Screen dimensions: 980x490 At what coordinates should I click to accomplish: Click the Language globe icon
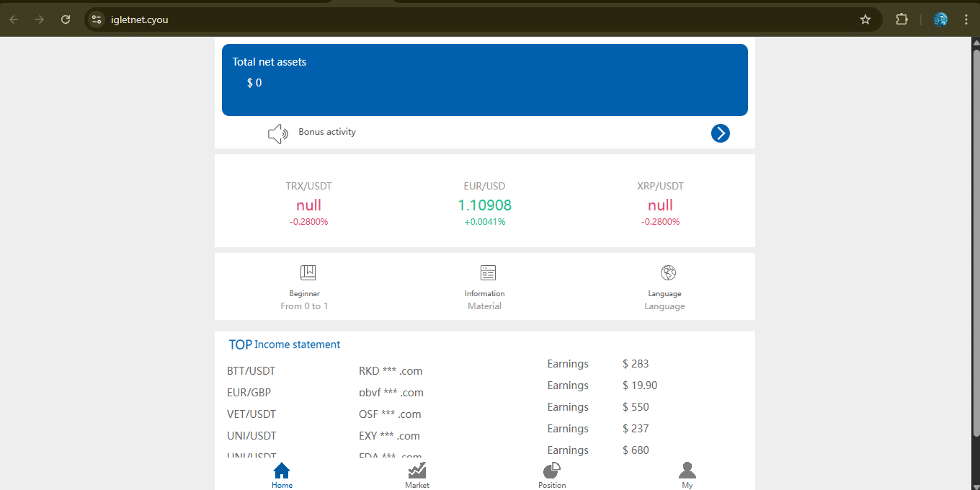668,272
